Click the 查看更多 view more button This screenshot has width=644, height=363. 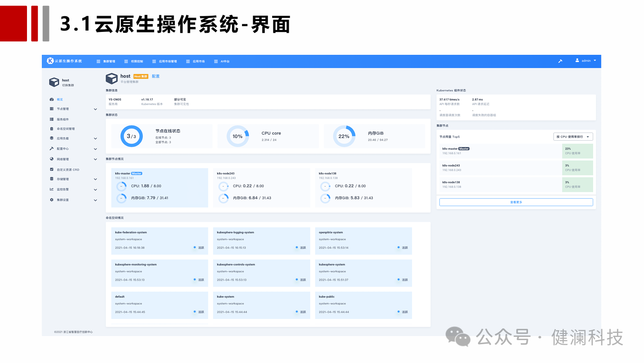tap(516, 202)
